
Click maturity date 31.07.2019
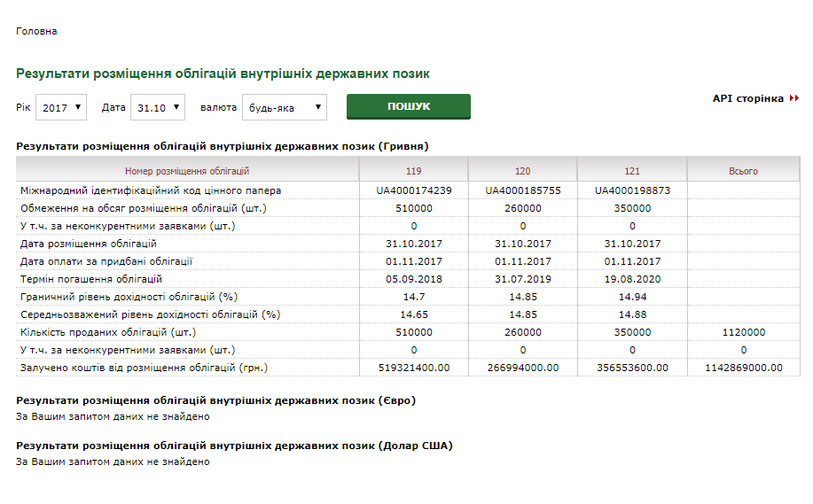523,279
